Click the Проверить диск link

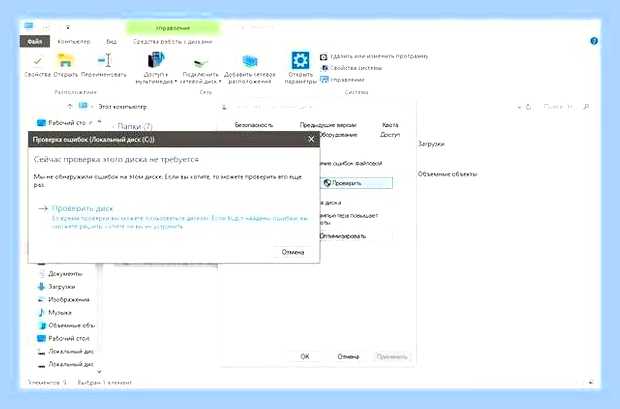click(x=82, y=208)
